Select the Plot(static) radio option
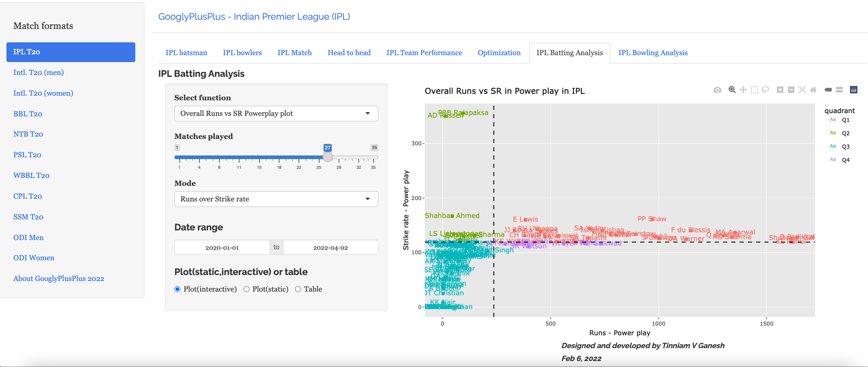This screenshot has height=367, width=868. pyautogui.click(x=247, y=289)
